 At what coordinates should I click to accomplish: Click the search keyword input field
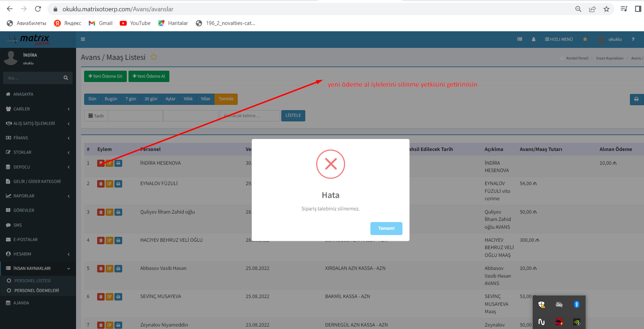click(250, 116)
